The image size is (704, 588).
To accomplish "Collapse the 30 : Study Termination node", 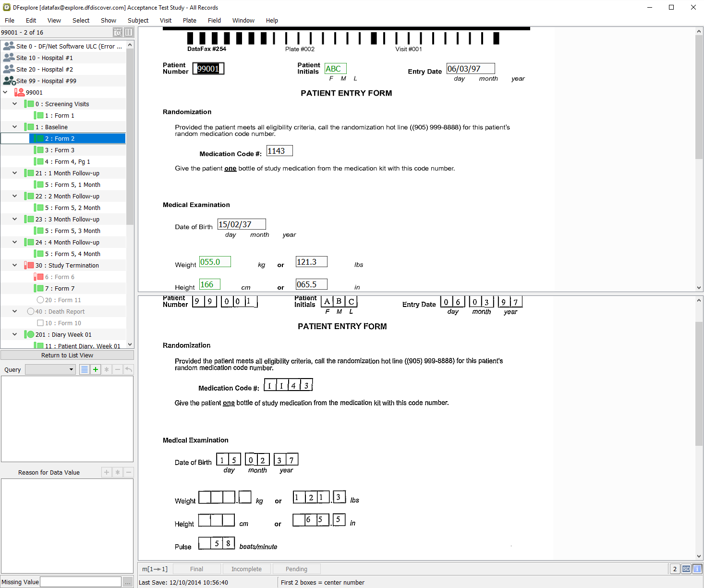I will [x=14, y=265].
